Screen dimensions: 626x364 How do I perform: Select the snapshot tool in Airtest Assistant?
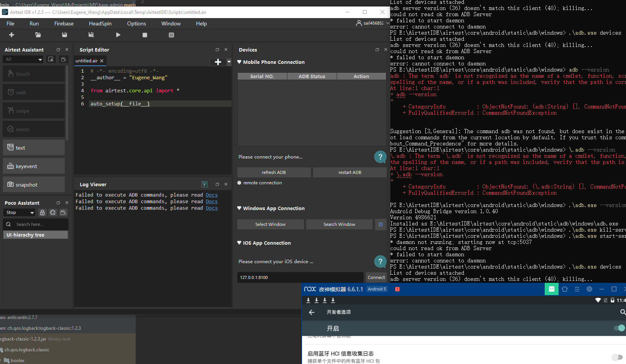34,184
